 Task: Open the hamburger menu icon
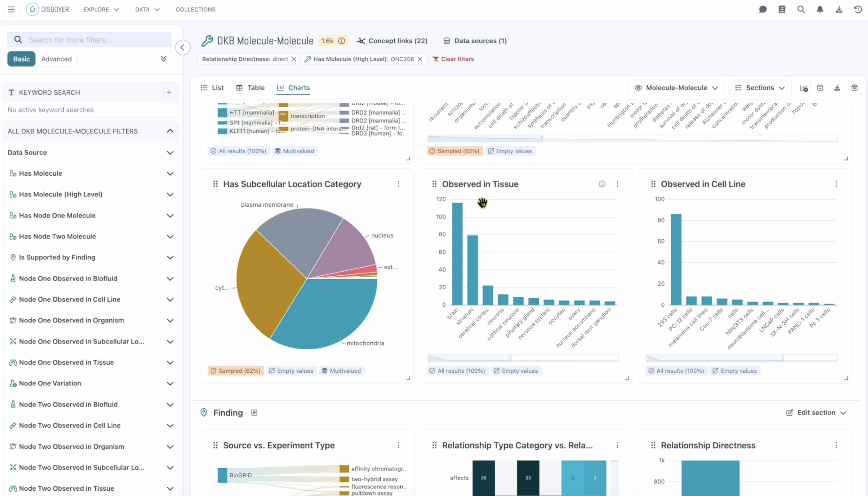(11, 9)
